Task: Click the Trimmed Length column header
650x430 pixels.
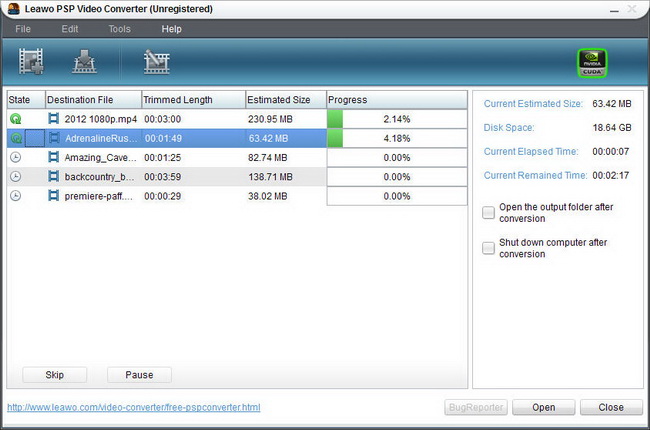Action: [194, 100]
